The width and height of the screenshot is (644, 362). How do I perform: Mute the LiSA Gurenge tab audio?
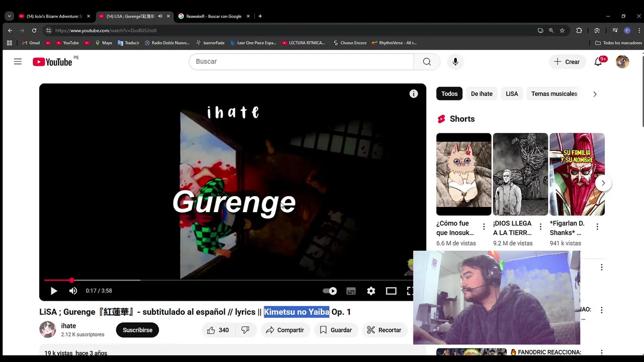click(160, 16)
